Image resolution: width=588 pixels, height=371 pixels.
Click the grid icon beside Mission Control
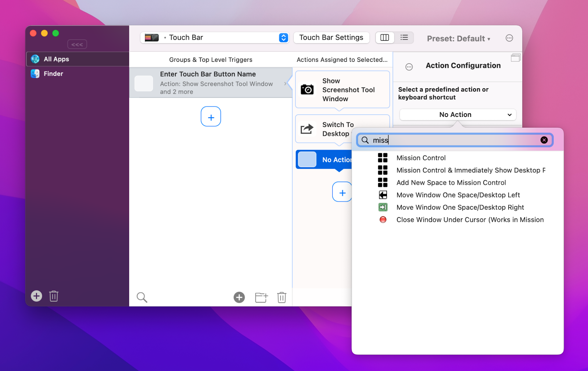click(x=383, y=158)
